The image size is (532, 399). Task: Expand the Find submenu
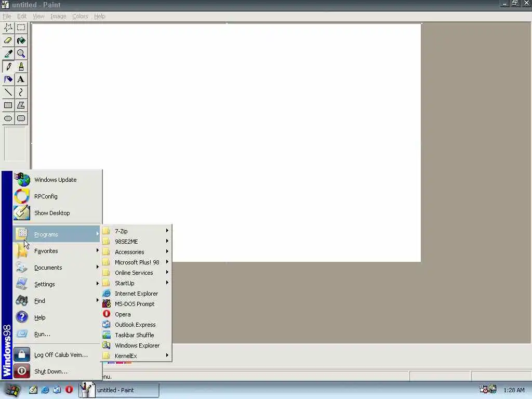57,301
